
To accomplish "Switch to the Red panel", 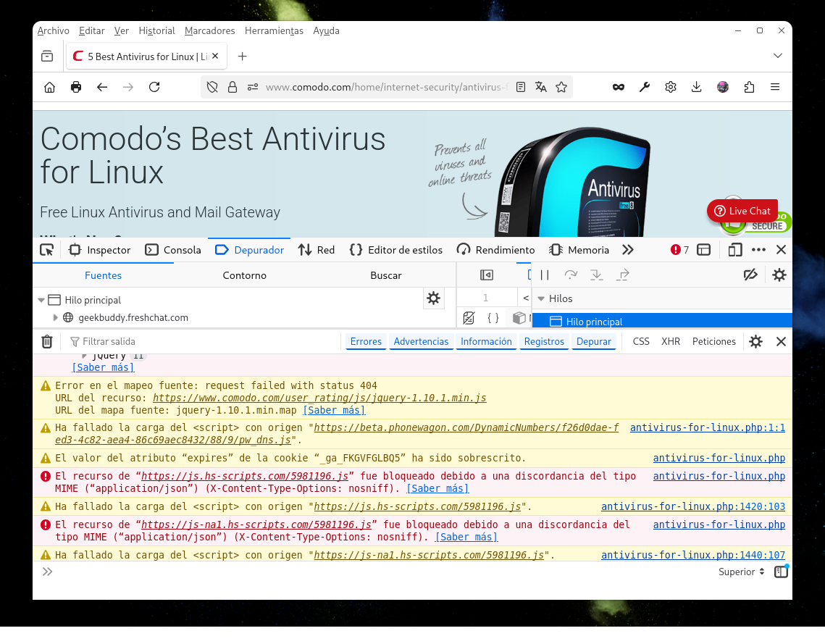I will coord(317,250).
